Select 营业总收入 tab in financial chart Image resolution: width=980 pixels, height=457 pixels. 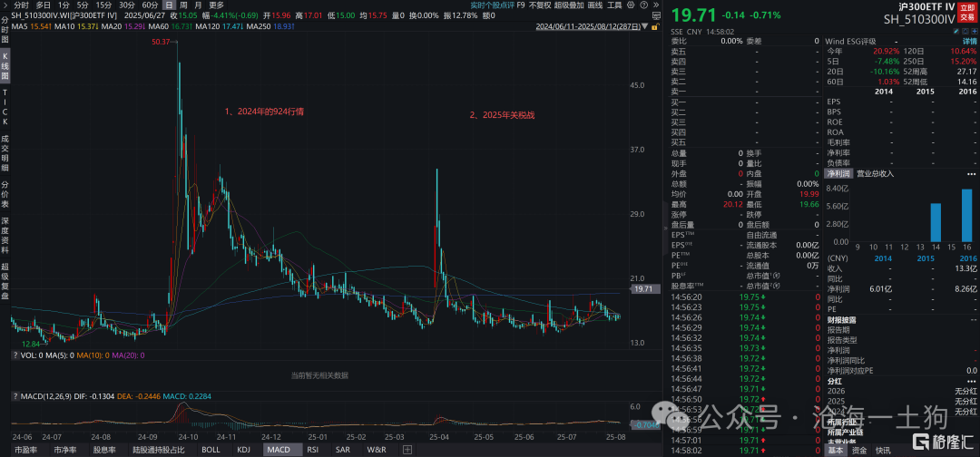pos(875,172)
